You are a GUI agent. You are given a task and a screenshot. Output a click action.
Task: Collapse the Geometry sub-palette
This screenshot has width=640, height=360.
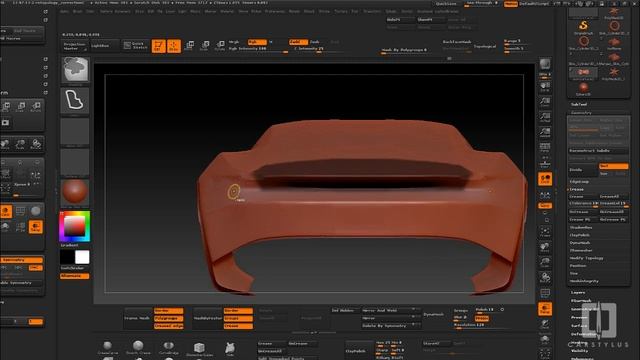(581, 113)
